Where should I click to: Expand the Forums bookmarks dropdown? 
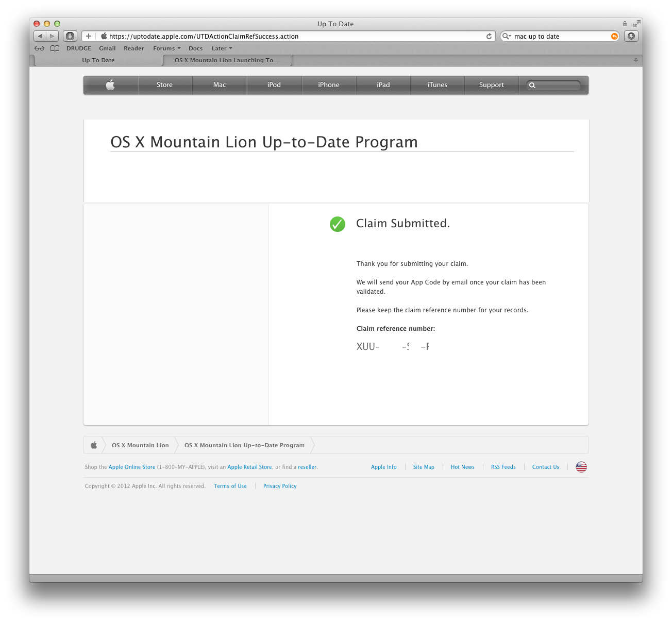(167, 48)
